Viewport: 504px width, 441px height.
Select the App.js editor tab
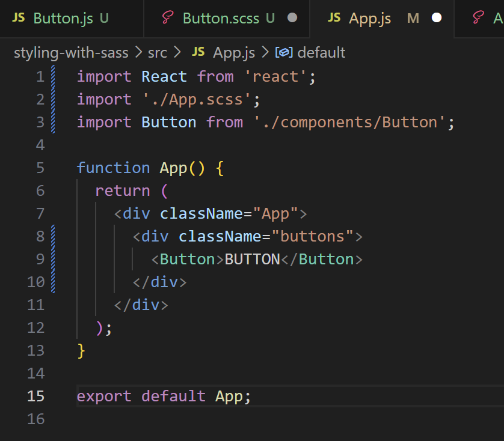[x=382, y=18]
